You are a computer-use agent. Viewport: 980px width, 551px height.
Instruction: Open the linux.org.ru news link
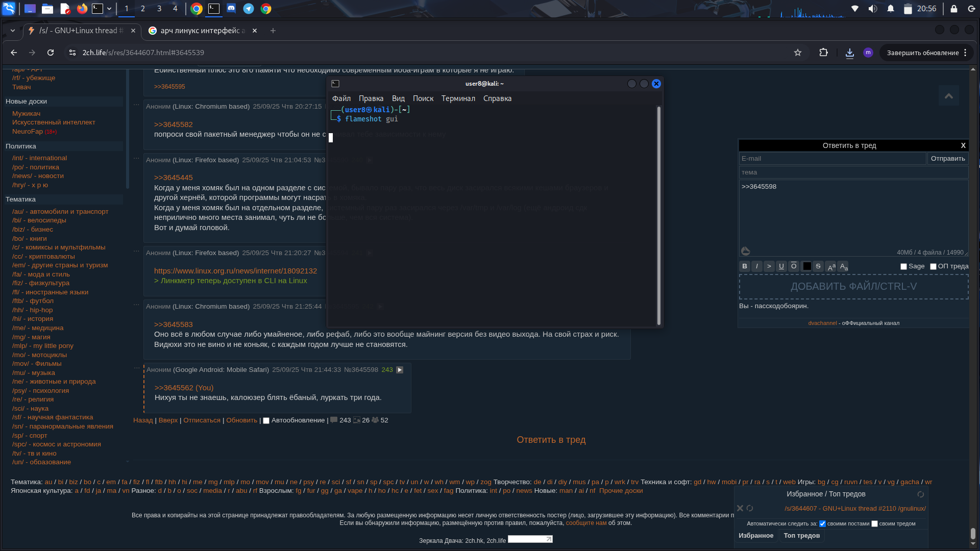[235, 271]
